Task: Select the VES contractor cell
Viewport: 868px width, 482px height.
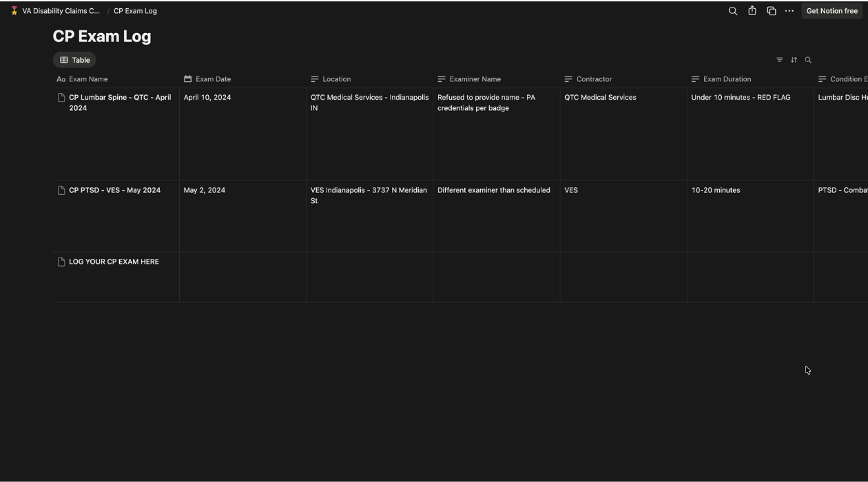Action: [x=623, y=216]
